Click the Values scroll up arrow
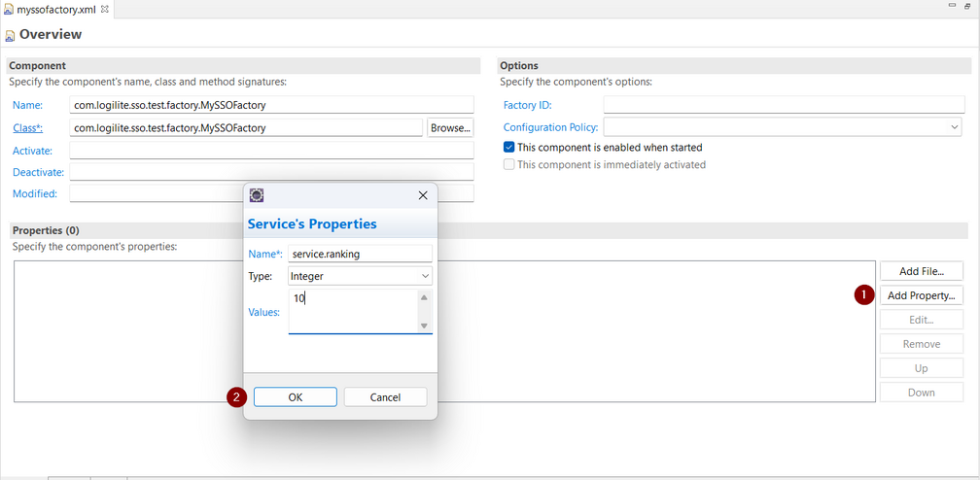980x480 pixels. [424, 298]
